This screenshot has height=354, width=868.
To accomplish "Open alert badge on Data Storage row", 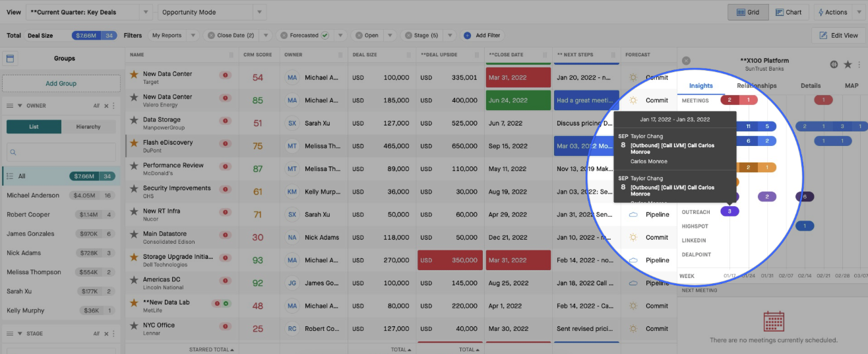I will pyautogui.click(x=226, y=121).
